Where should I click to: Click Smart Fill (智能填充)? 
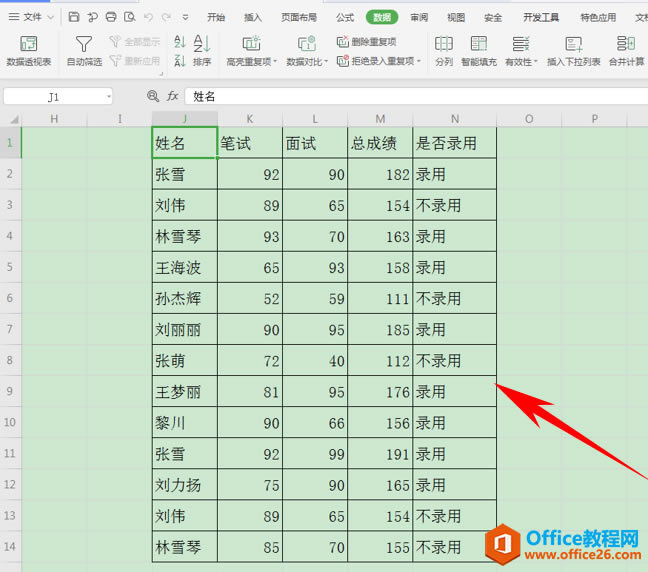479,51
